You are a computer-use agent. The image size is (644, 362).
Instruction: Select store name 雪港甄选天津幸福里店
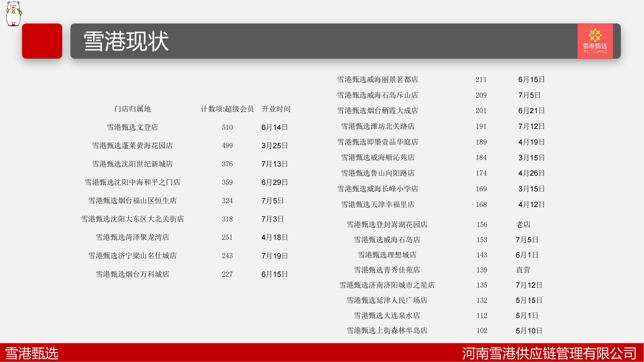378,204
